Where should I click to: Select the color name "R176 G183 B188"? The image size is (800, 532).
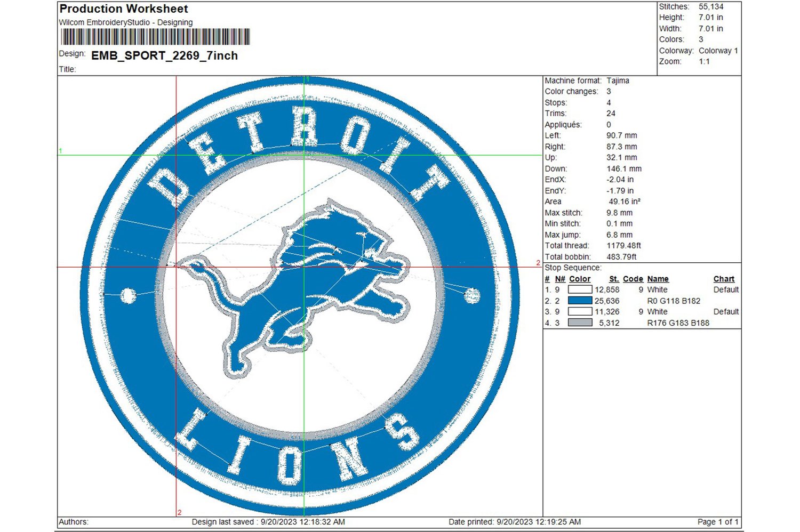tap(678, 323)
